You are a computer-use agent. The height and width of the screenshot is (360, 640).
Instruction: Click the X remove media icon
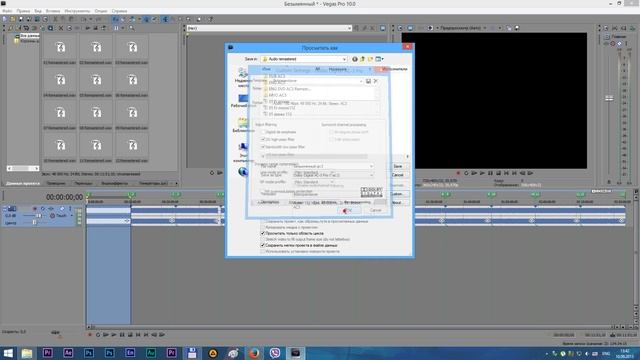click(x=61, y=28)
